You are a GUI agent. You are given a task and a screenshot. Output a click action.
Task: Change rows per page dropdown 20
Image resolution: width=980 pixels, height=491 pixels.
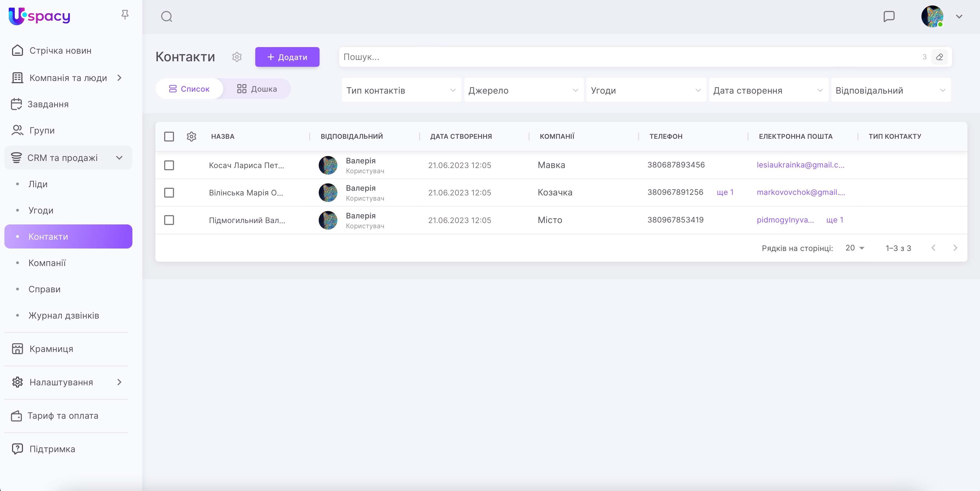point(854,248)
